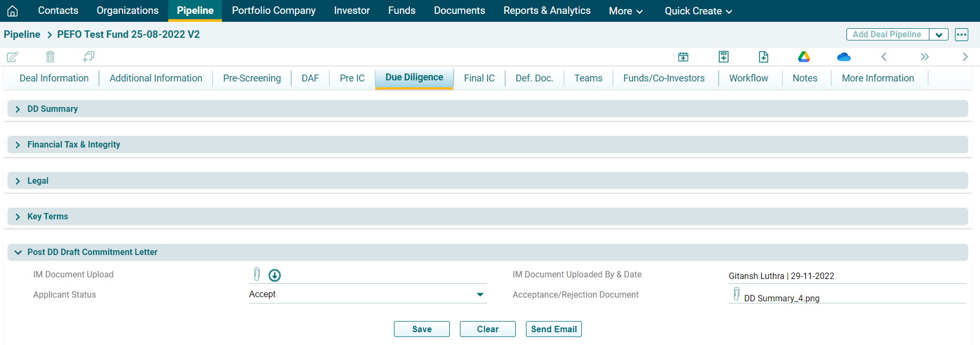Open the Applicant Status dropdown

(x=480, y=294)
